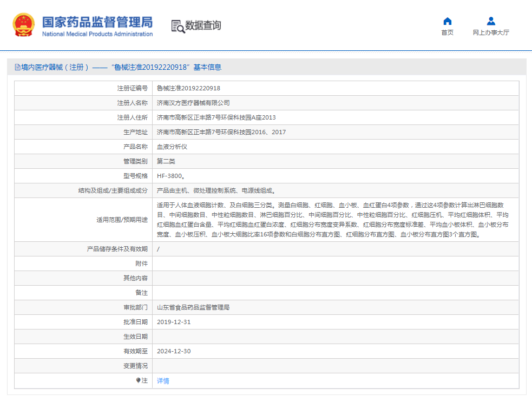This screenshot has width=532, height=402.
Task: Click the 首页 text link
Action: pos(447,32)
